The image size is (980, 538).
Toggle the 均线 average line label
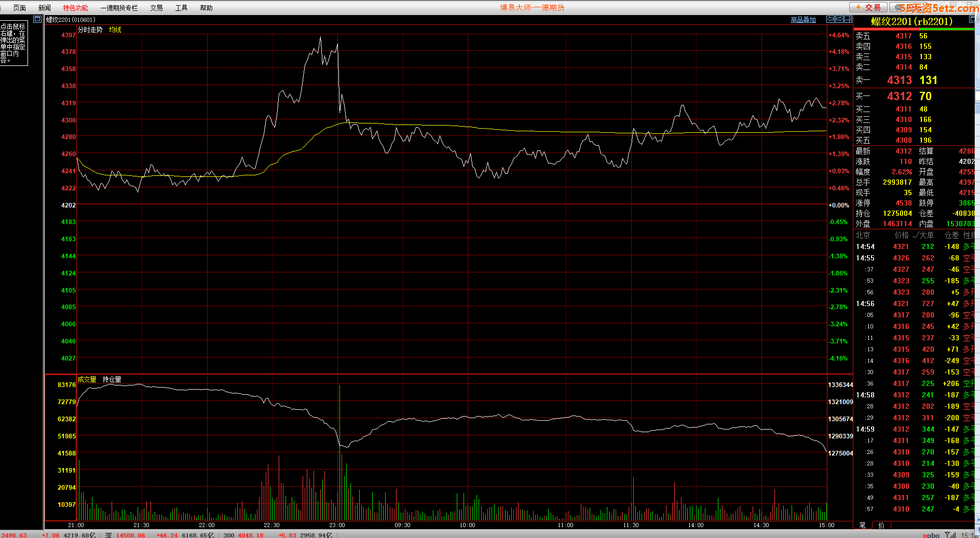pyautogui.click(x=115, y=30)
